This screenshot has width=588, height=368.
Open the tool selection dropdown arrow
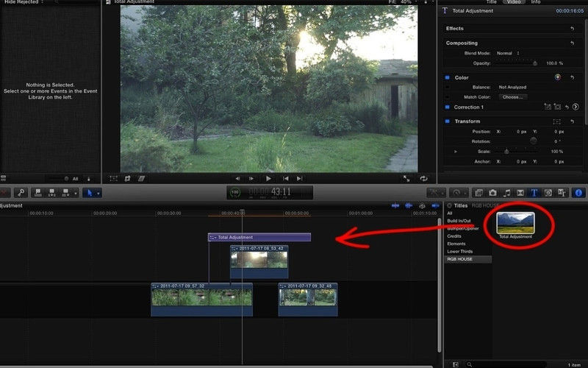(98, 193)
